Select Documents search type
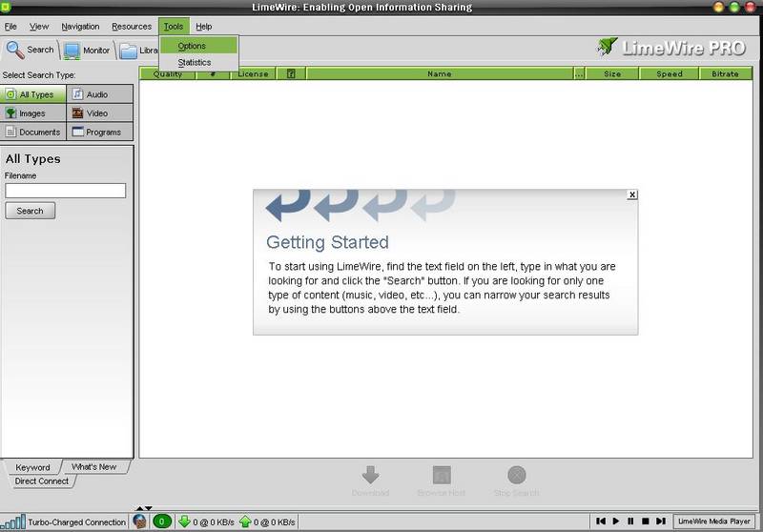 (33, 132)
